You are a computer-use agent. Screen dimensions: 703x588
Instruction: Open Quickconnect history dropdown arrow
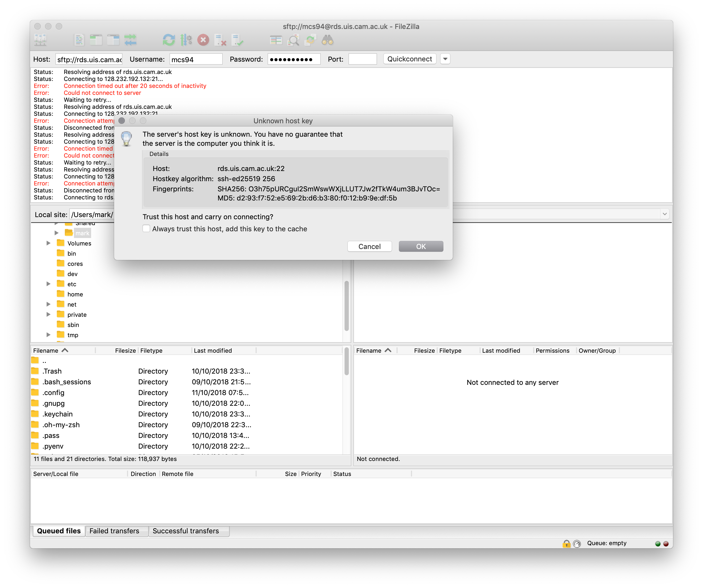pyautogui.click(x=445, y=59)
